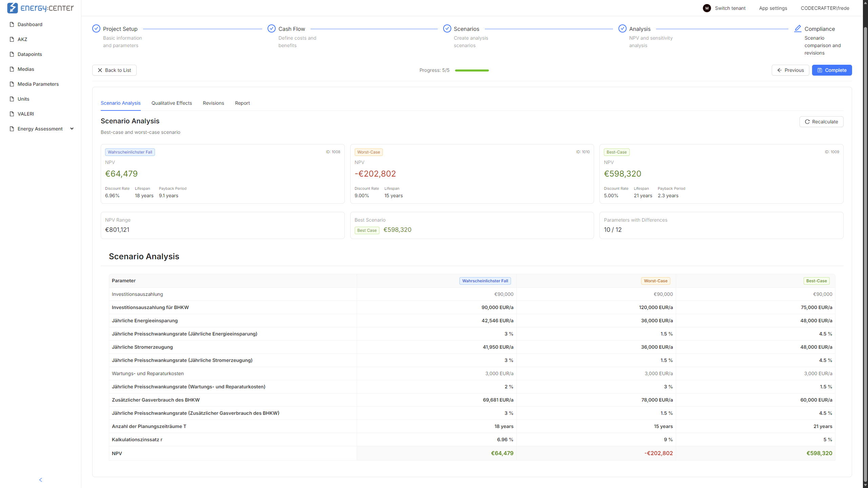Screen dimensions: 868x488
Task: Open Dashboard via its page icon
Action: point(12,24)
